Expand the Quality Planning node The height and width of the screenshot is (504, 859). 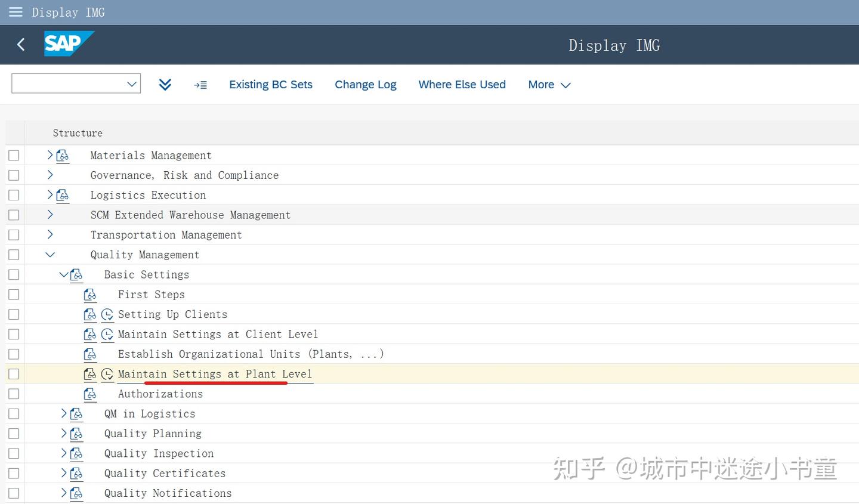64,433
